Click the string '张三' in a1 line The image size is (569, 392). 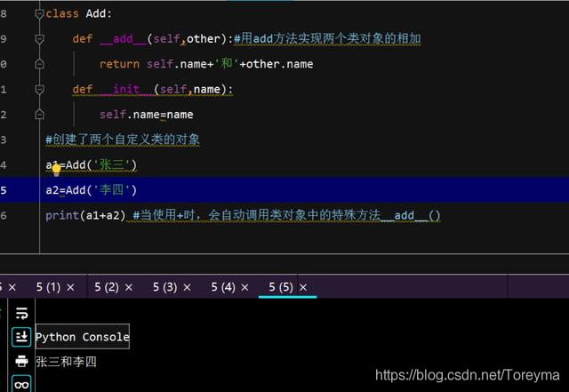point(112,165)
